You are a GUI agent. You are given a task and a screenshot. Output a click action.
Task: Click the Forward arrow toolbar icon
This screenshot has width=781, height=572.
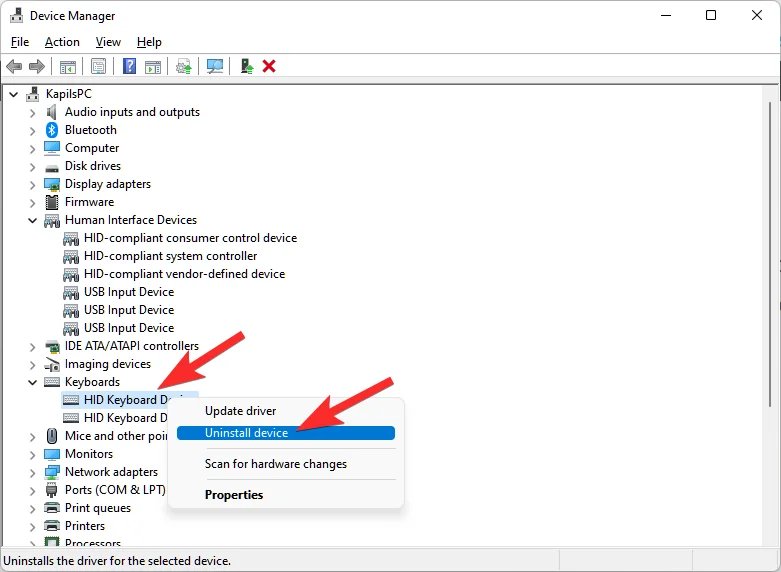(37, 66)
